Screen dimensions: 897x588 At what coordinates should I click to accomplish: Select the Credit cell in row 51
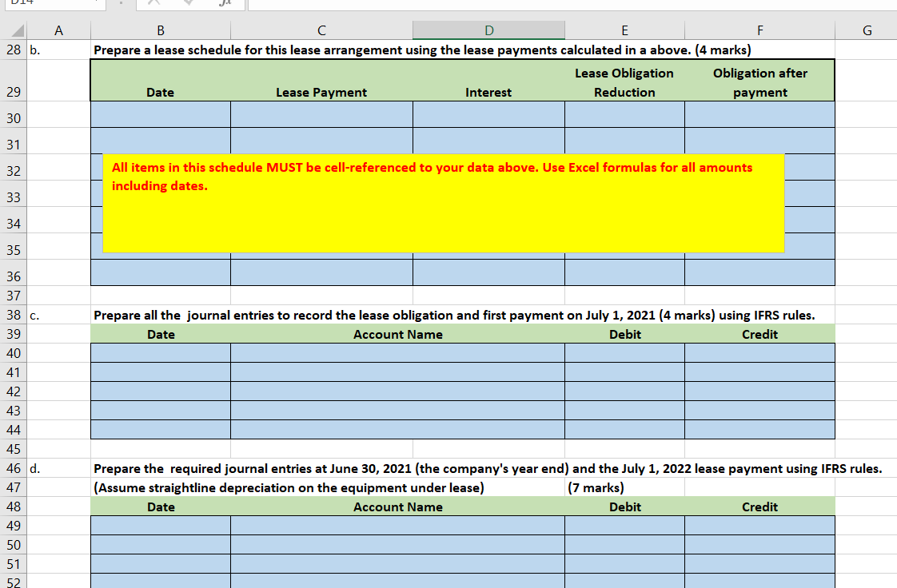click(759, 564)
